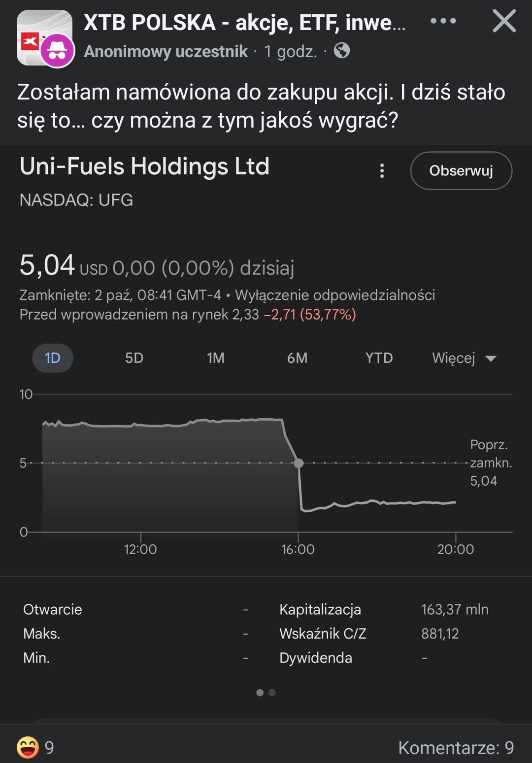Click the Obserwuj follow button
Viewport: 532px width, 763px height.
tap(461, 171)
